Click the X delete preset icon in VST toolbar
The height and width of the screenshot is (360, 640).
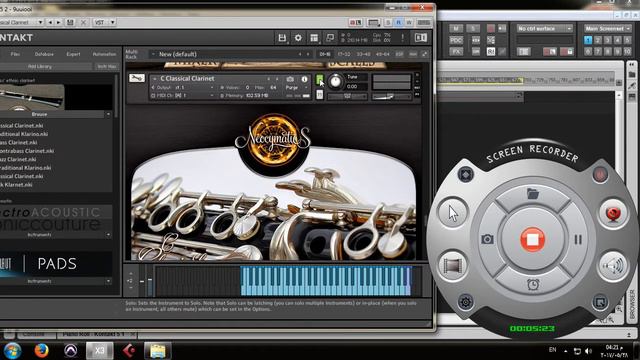pyautogui.click(x=83, y=22)
